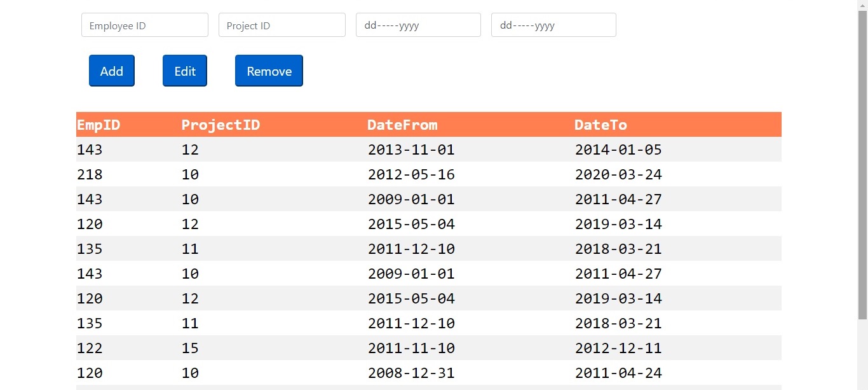Click the ProjectID column header
Screen dimensions: 868x390
(220, 125)
